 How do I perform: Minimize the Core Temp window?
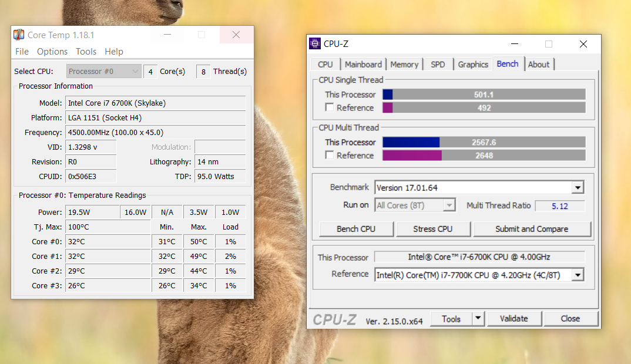coord(167,35)
